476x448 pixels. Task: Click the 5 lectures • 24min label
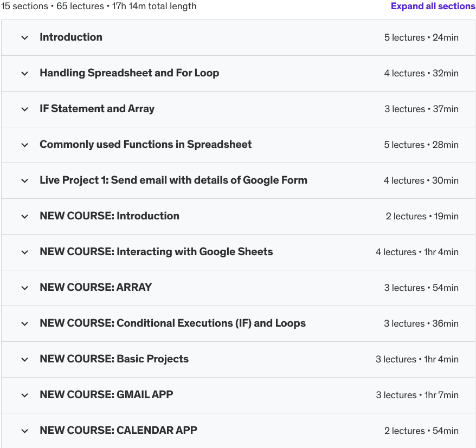[421, 38]
